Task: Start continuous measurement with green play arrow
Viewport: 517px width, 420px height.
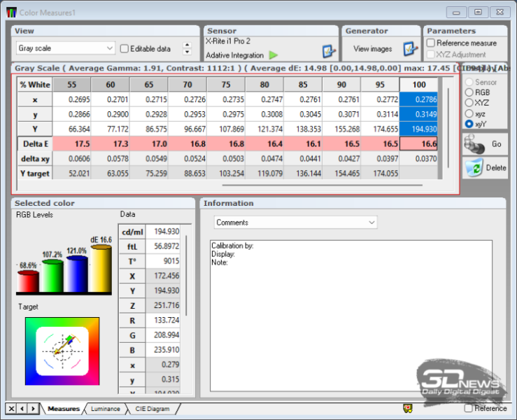Action: tap(274, 55)
